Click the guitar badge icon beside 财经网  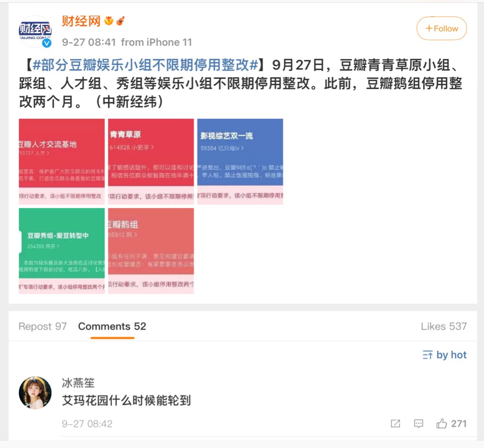(121, 21)
